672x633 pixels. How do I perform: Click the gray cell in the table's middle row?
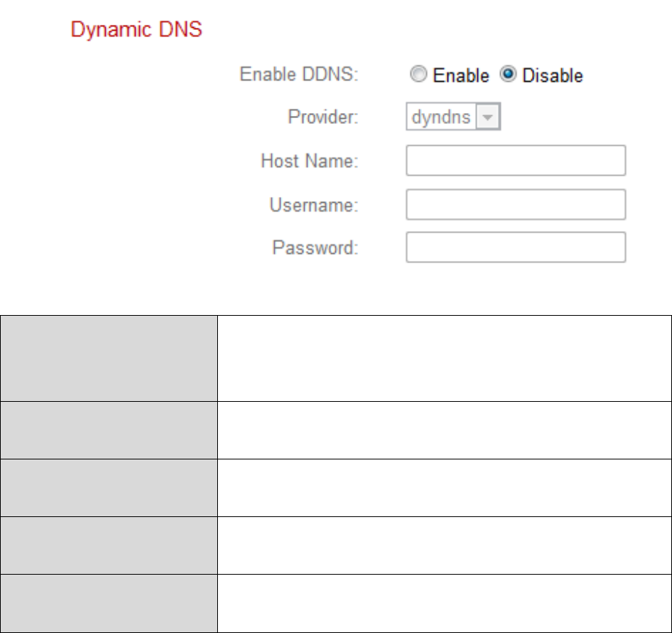109,487
